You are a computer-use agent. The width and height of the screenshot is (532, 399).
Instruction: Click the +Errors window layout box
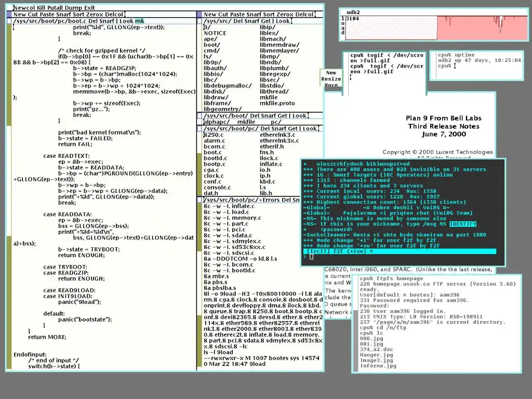pos(200,200)
